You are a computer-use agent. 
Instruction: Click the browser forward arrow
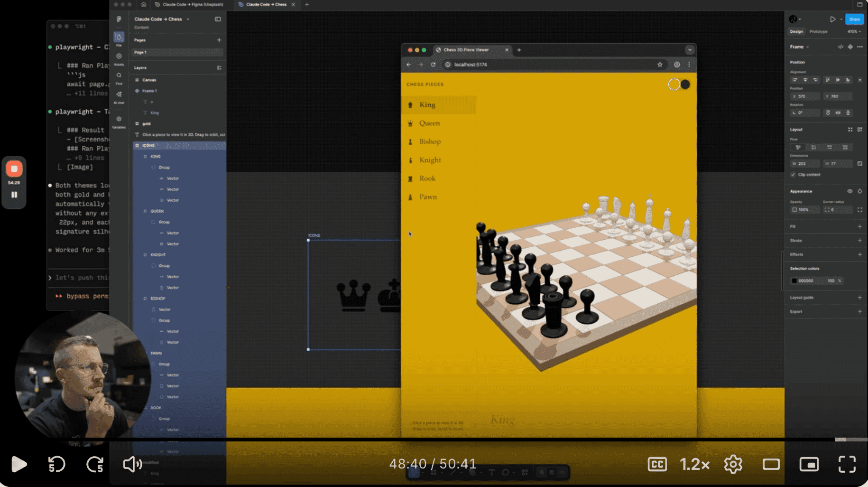[421, 65]
